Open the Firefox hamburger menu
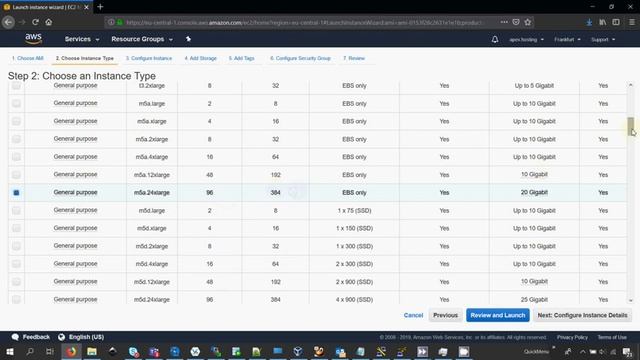Image resolution: width=640 pixels, height=360 pixels. click(631, 22)
